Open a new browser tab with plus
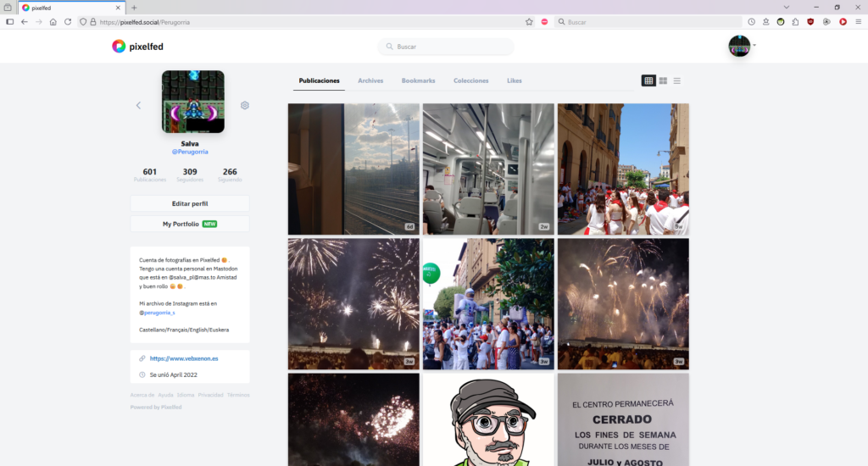 coord(134,8)
